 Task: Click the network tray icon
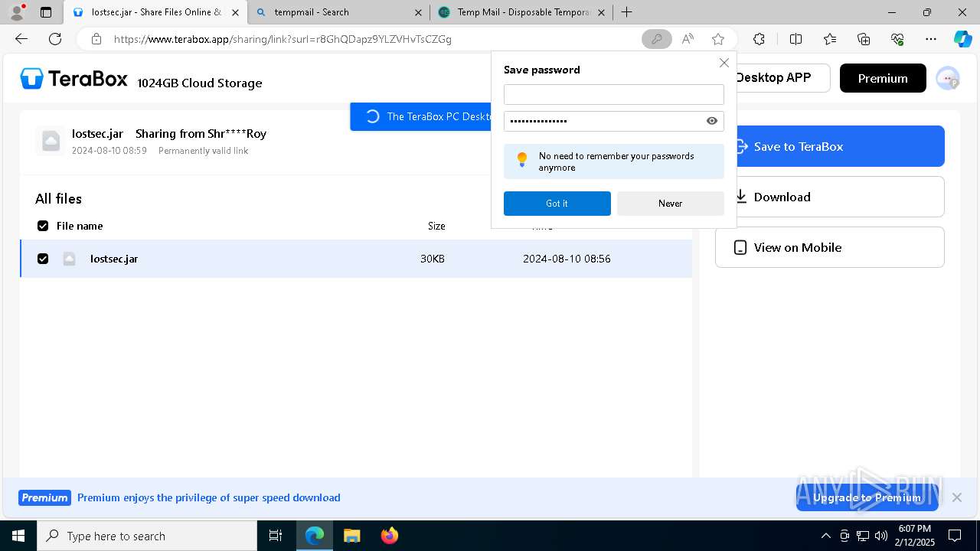point(863,536)
